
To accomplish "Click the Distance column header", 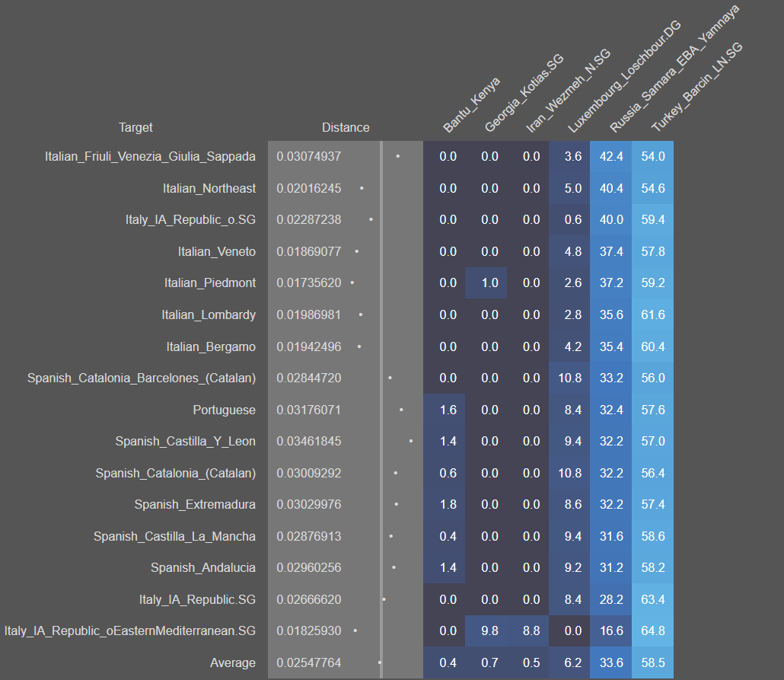I will coord(346,128).
